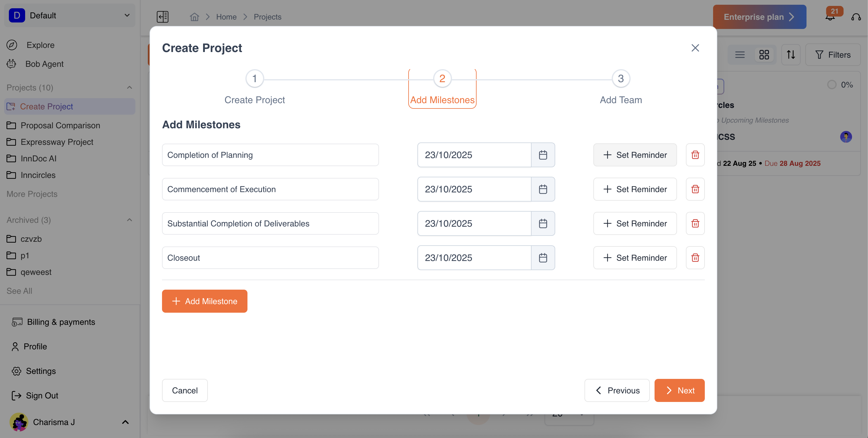The height and width of the screenshot is (438, 868).
Task: Click the Closeout milestone name field
Action: point(270,258)
